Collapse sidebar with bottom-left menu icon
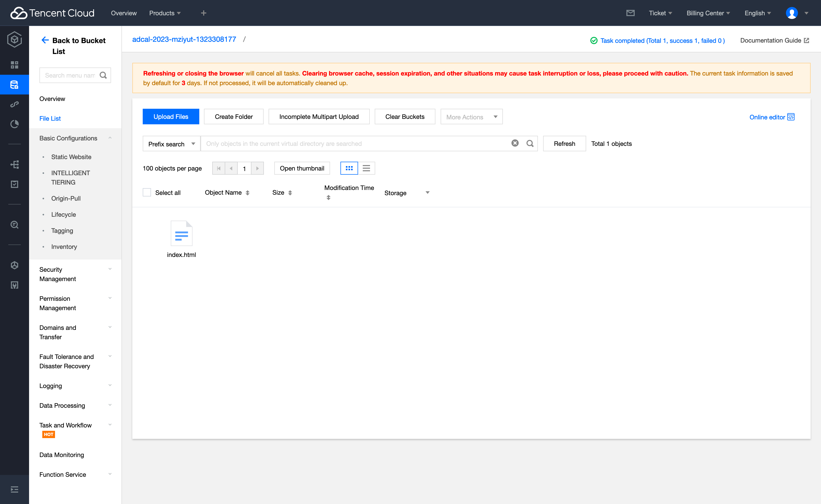Image resolution: width=821 pixels, height=504 pixels. tap(14, 489)
